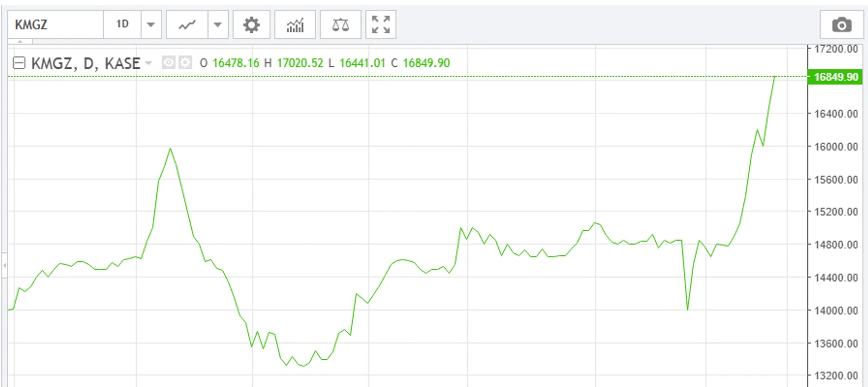The width and height of the screenshot is (868, 387).
Task: Collapse the top toolbar with the up arrow
Action: (x=20, y=41)
